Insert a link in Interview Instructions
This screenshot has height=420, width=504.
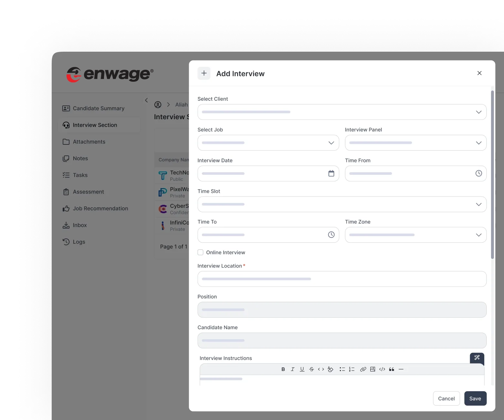tap(363, 369)
